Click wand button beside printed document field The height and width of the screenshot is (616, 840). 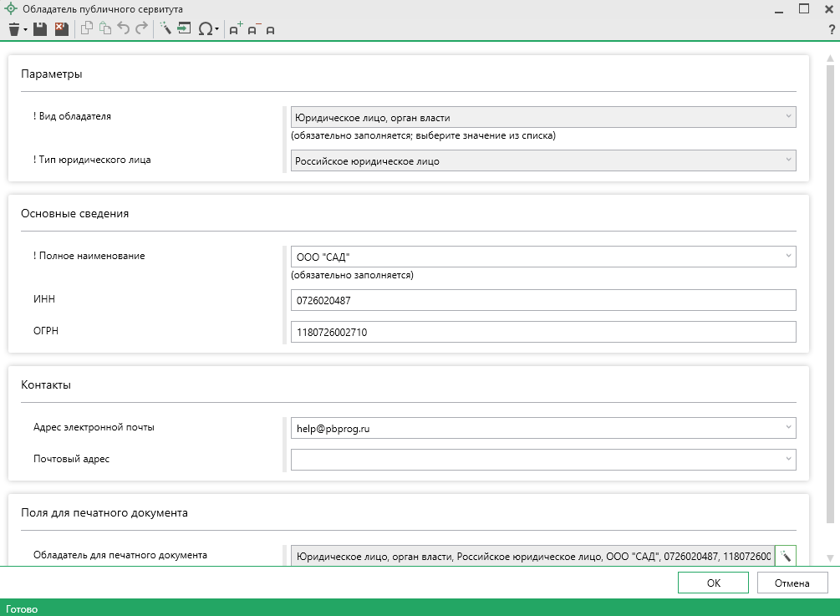786,555
